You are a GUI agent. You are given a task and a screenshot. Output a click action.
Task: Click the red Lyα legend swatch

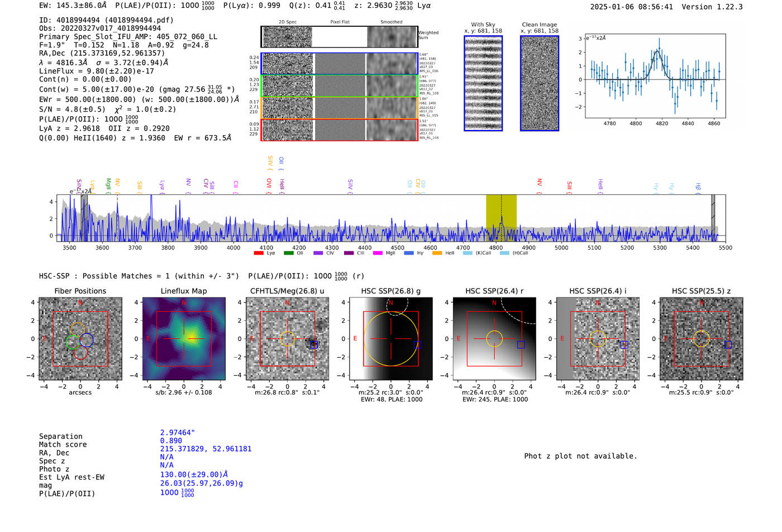coord(259,253)
